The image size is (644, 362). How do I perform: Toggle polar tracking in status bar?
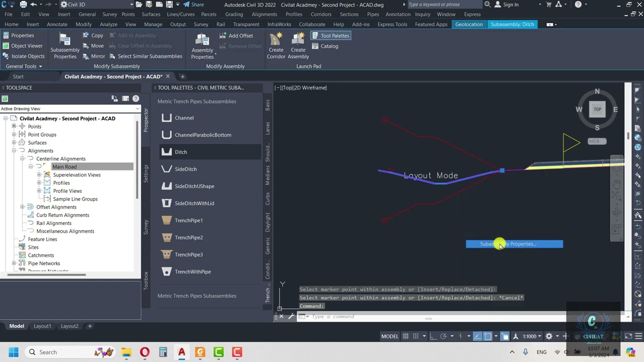443,336
